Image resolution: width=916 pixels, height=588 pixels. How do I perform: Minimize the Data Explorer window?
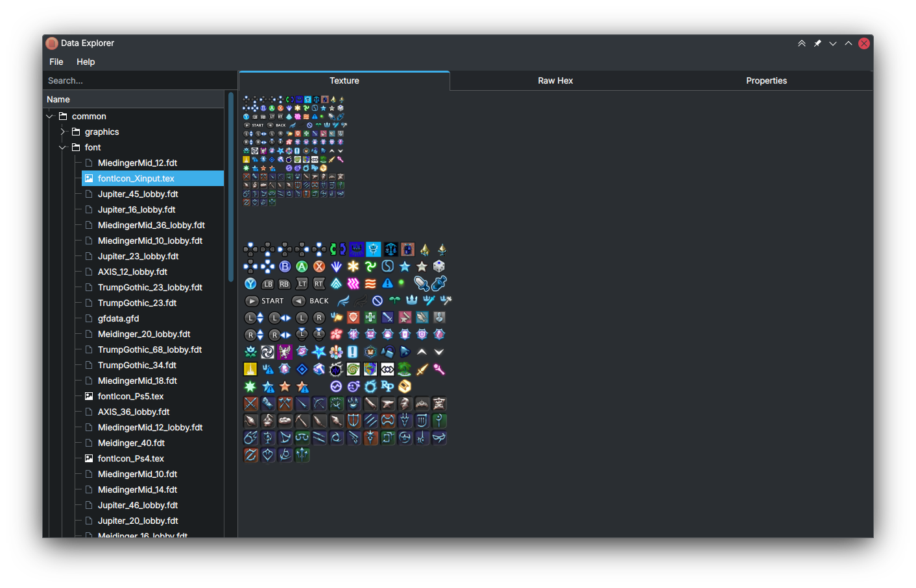833,43
